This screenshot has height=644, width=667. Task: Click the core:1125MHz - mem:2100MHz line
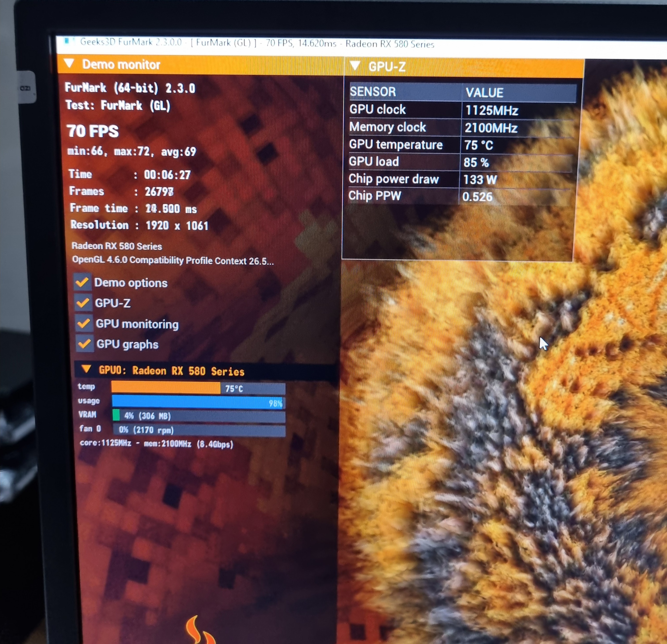tap(157, 444)
